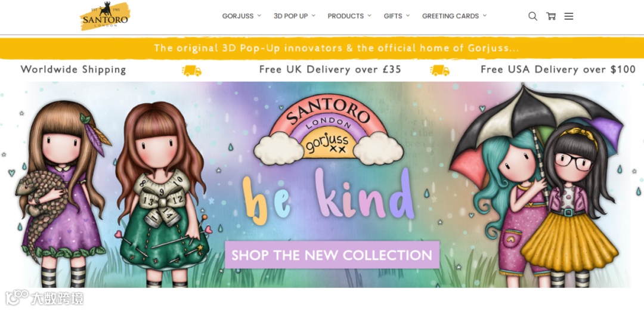The image size is (644, 310).
Task: Open the GIFTS menu item
Action: pyautogui.click(x=393, y=16)
